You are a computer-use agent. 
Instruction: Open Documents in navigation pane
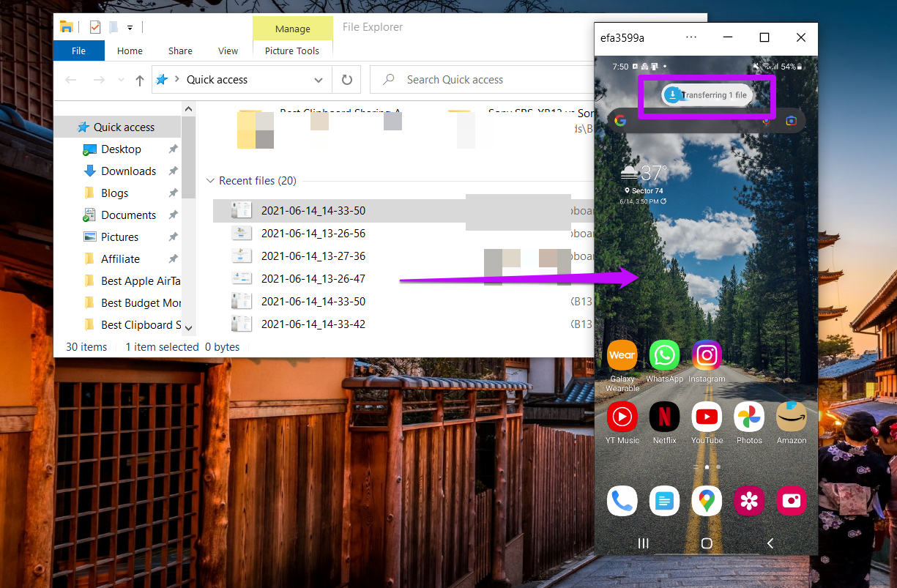[128, 215]
